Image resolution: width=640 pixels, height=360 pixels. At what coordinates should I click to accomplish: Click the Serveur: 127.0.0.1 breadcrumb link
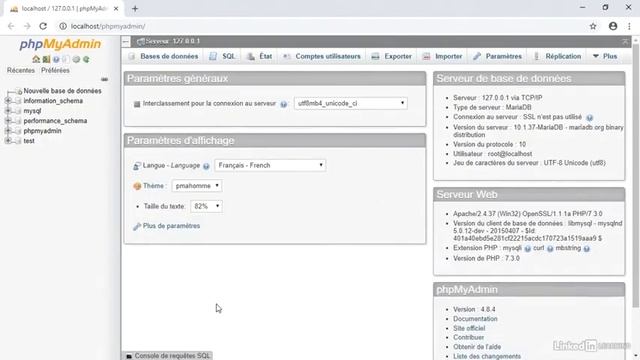173,41
